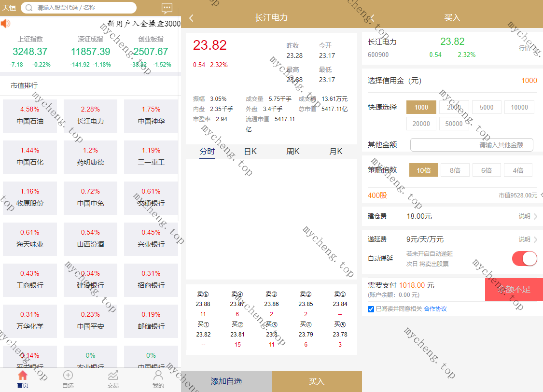This screenshot has width=543, height=392.
Task: Click the speaker announcement icon
Action: point(5,23)
